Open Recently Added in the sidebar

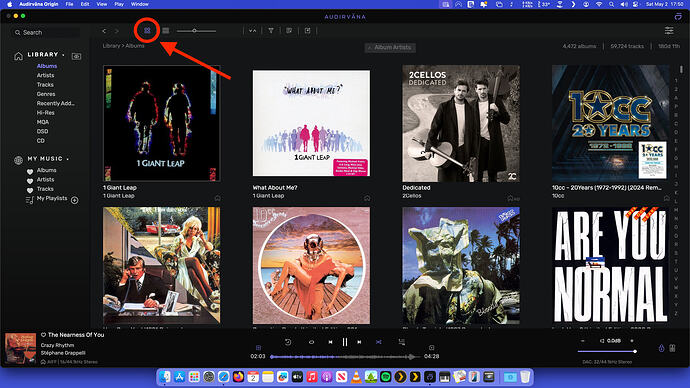[55, 103]
